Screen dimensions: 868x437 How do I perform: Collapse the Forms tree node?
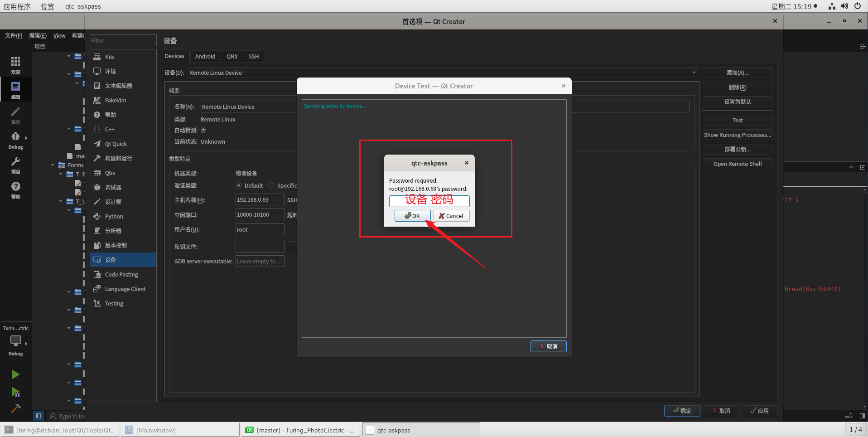53,165
